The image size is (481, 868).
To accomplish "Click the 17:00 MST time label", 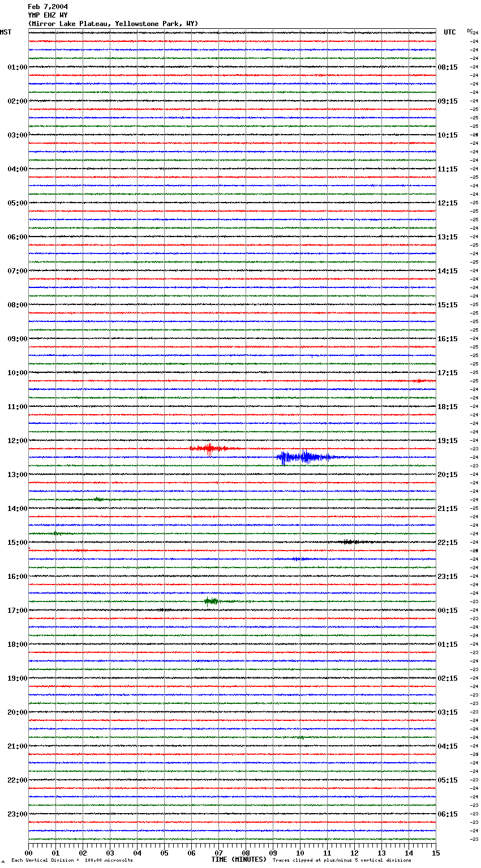I will [18, 611].
